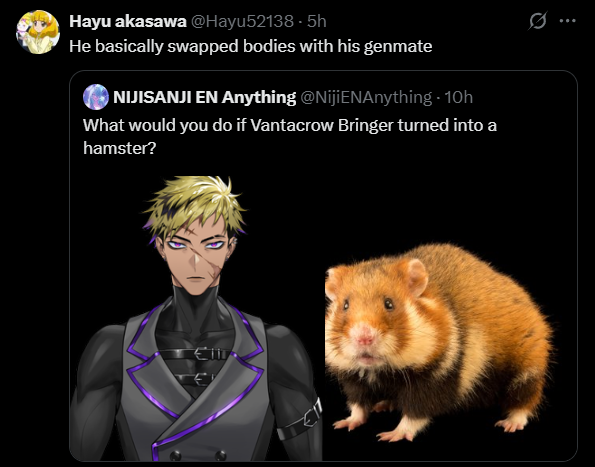Click the Grok slashed-circle icon
The image size is (595, 467).
tap(537, 21)
